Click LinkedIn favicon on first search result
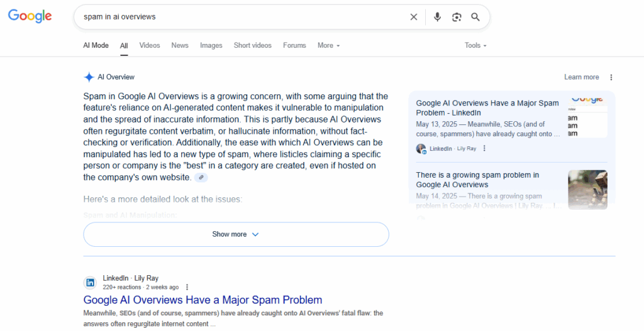 coord(91,283)
